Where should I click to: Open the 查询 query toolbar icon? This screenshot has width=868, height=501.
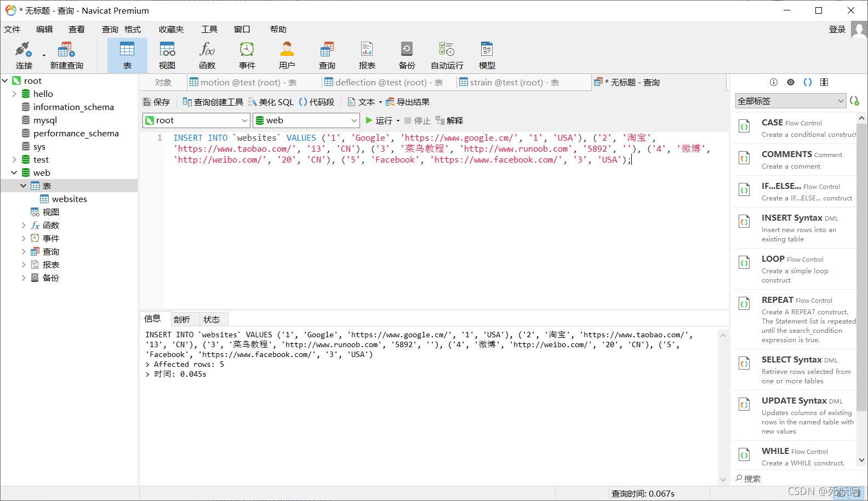[x=327, y=55]
